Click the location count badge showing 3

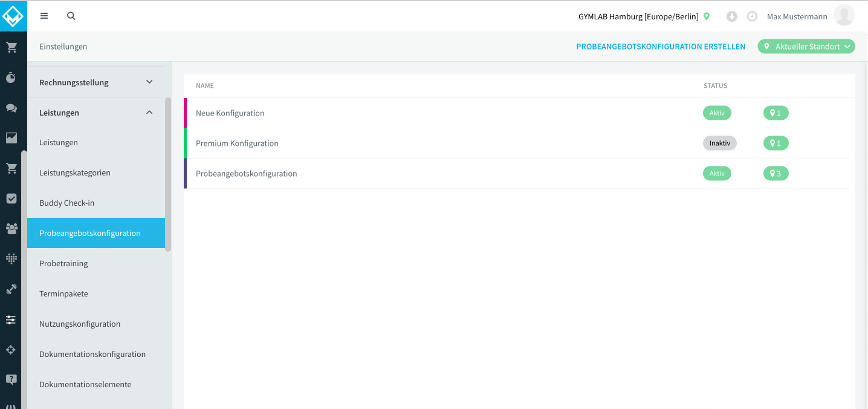[x=776, y=174]
